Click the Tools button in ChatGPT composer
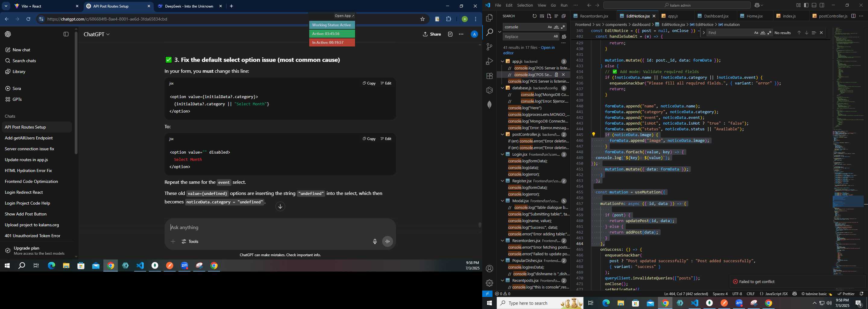The width and height of the screenshot is (868, 309). coord(190,241)
